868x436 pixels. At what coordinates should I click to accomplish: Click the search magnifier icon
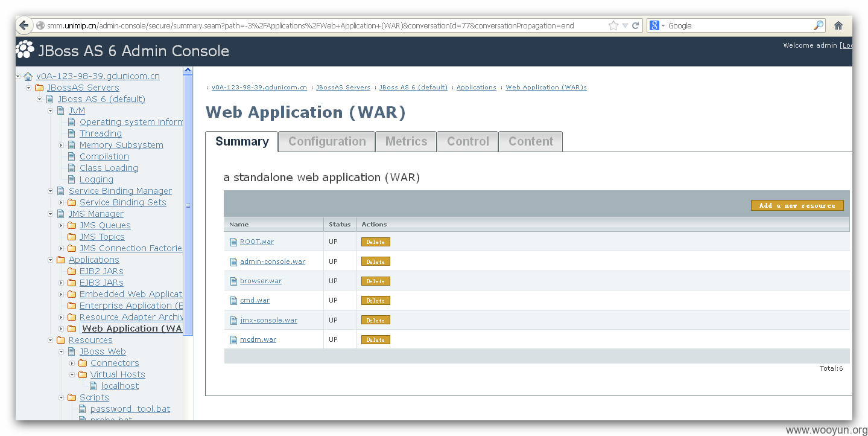(x=819, y=25)
